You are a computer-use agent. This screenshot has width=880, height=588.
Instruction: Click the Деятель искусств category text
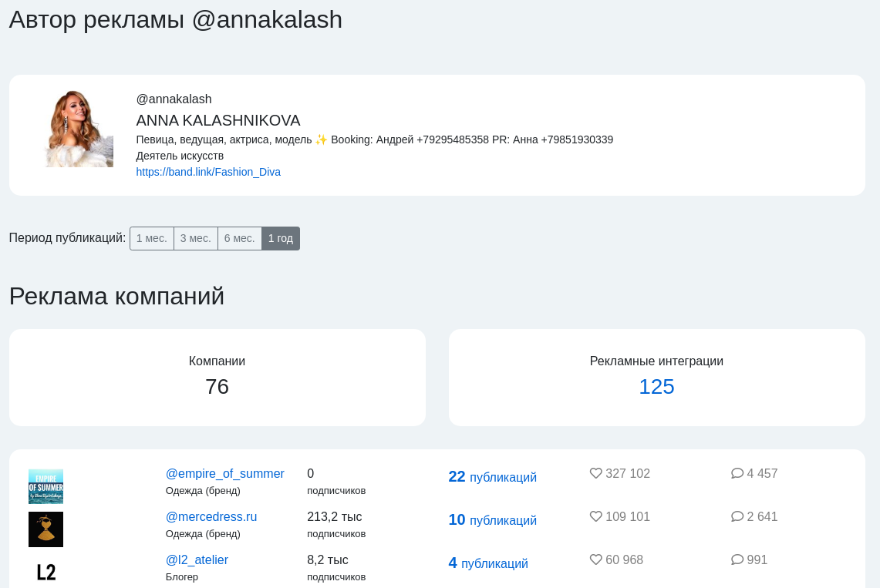click(180, 156)
